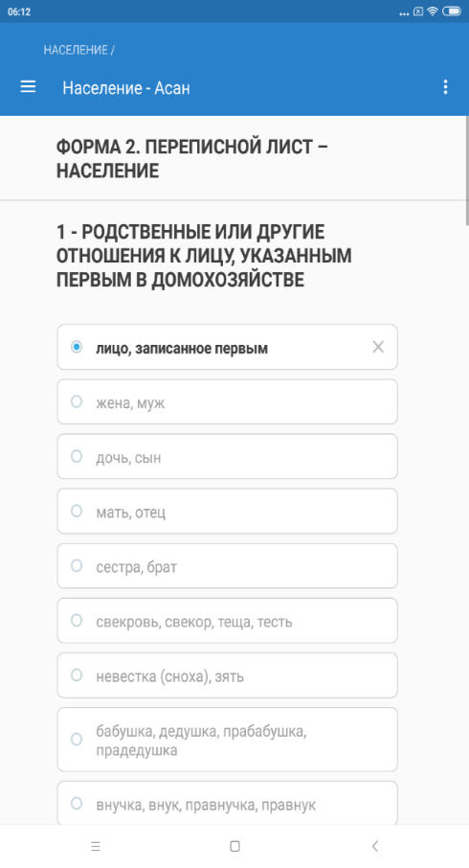Select 'свекровь, свекор, теща, тесть' option

227,621
